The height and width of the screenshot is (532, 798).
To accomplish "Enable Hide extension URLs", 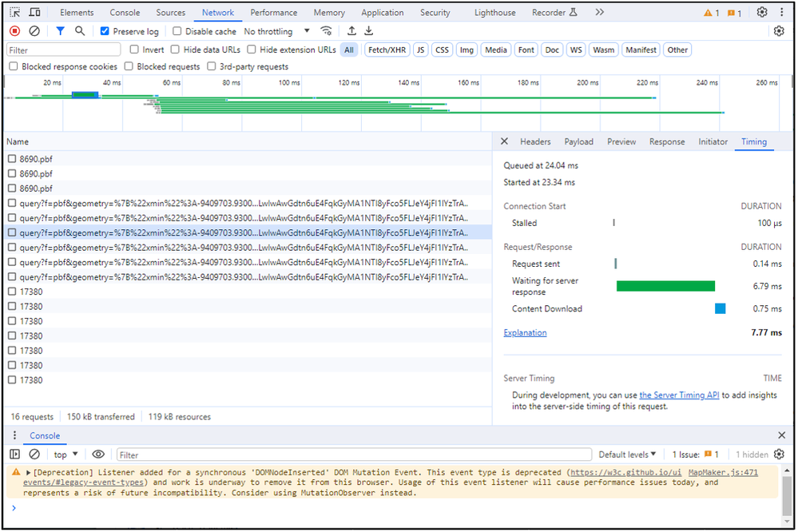I will (x=252, y=50).
